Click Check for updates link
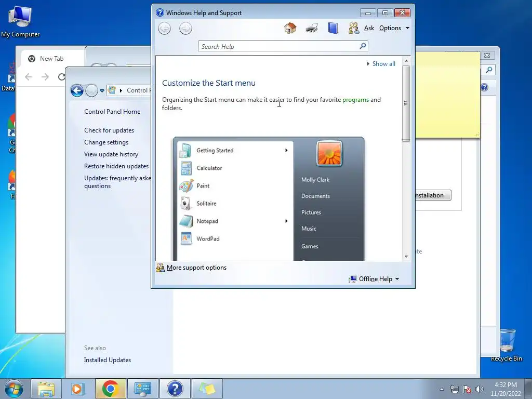Viewport: 532px width, 399px height. click(x=109, y=130)
